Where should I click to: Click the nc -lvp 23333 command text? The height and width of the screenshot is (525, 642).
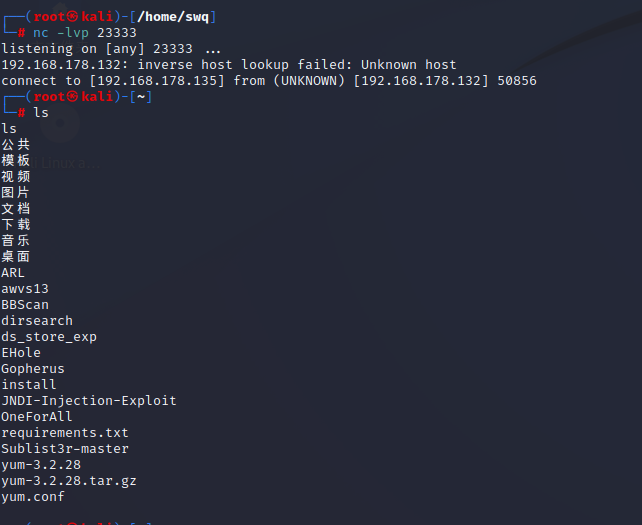85,33
